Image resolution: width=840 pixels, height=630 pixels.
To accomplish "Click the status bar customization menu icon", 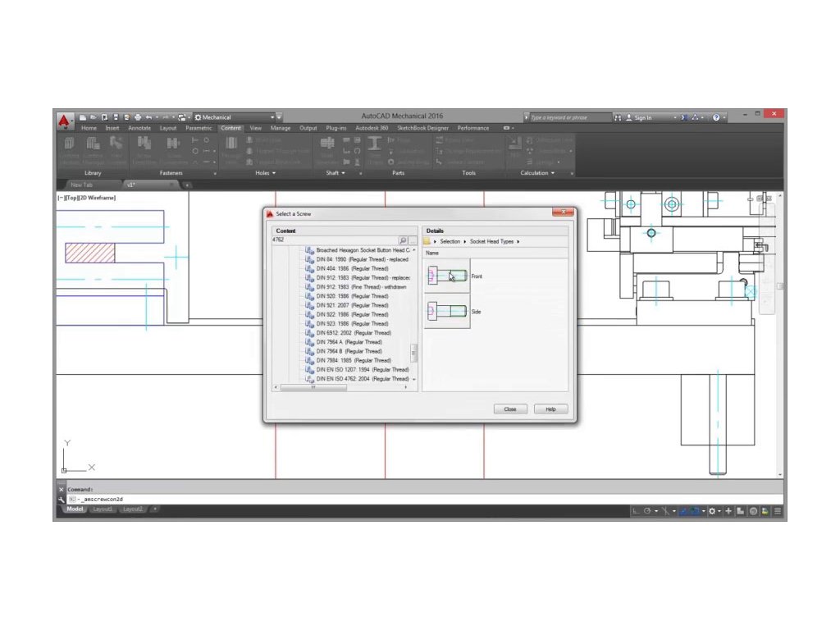I will [x=778, y=511].
